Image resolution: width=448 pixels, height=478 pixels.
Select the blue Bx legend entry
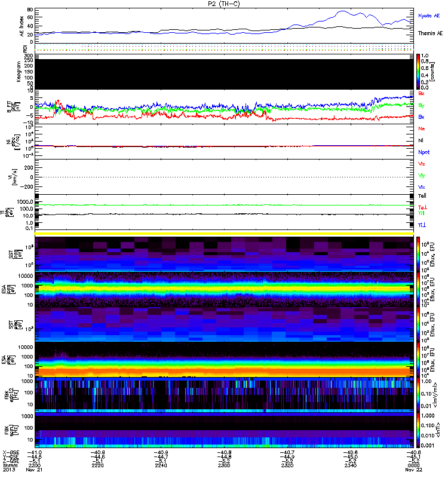(x=422, y=117)
